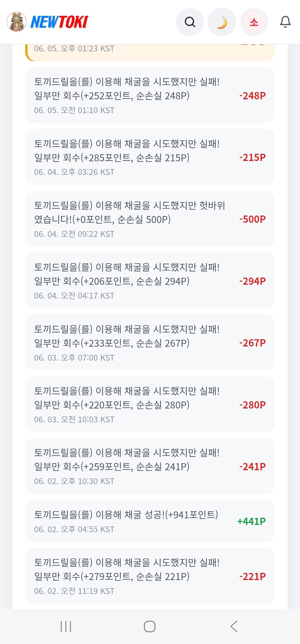Image resolution: width=300 pixels, height=644 pixels.
Task: Tap the highlighted orange entry at 오후 01:23
Action: tap(150, 52)
